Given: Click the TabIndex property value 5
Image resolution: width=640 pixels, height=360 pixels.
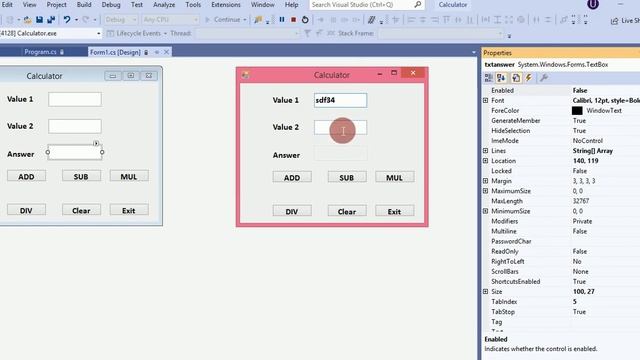Looking at the screenshot, I should tap(574, 302).
